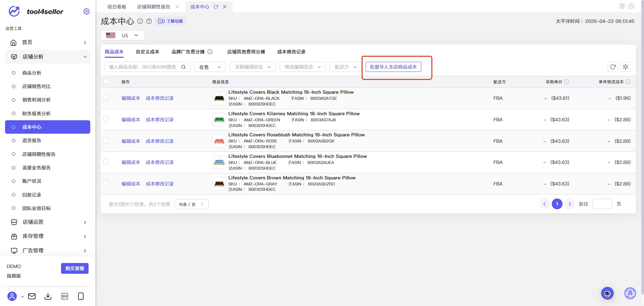Check the AMZ-ORA-BLUE row checkbox
Image resolution: width=644 pixels, height=306 pixels.
(106, 162)
